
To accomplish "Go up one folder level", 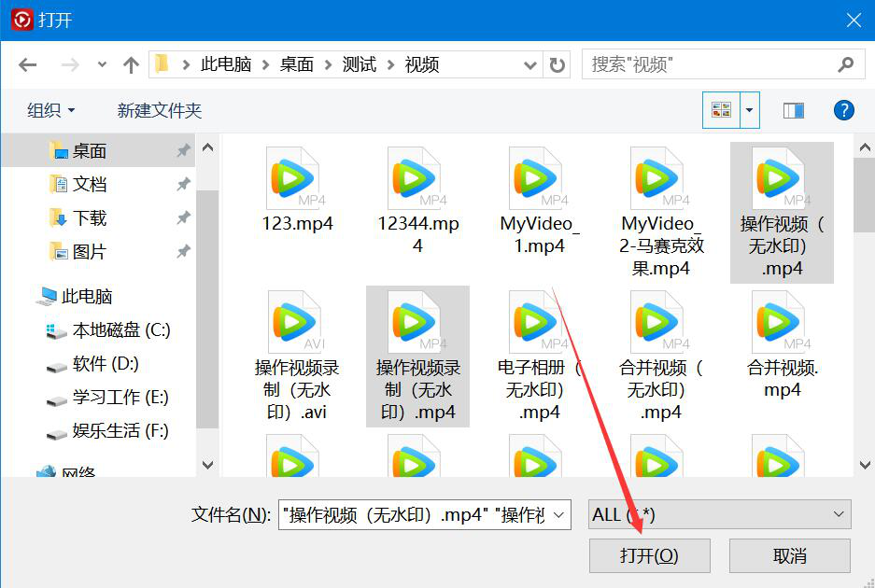I will tap(131, 65).
